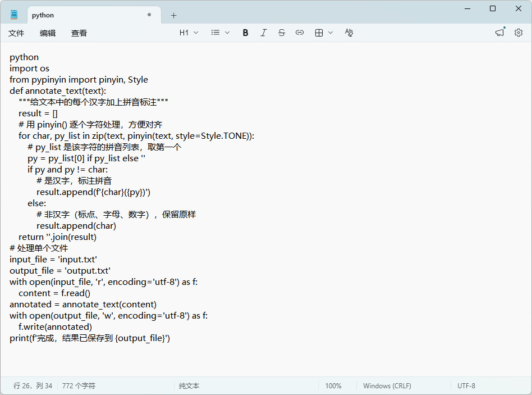Click the "input_file = 'input.txt'" line

point(53,259)
